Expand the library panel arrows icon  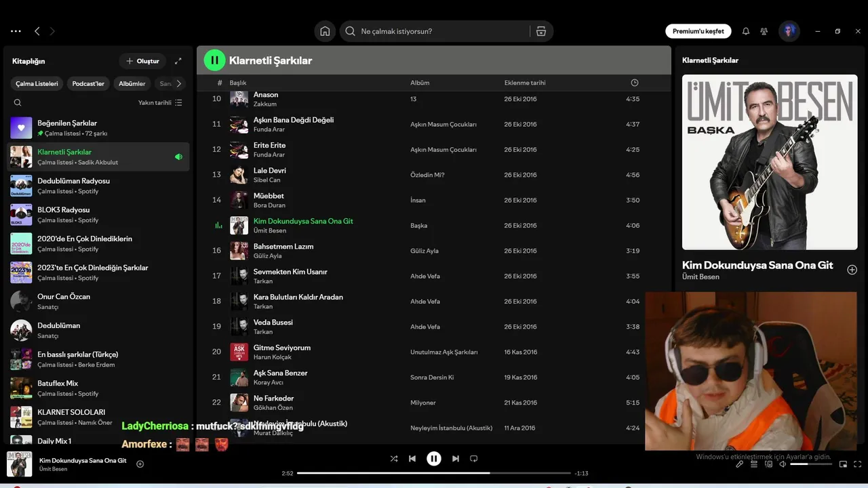pyautogui.click(x=178, y=61)
